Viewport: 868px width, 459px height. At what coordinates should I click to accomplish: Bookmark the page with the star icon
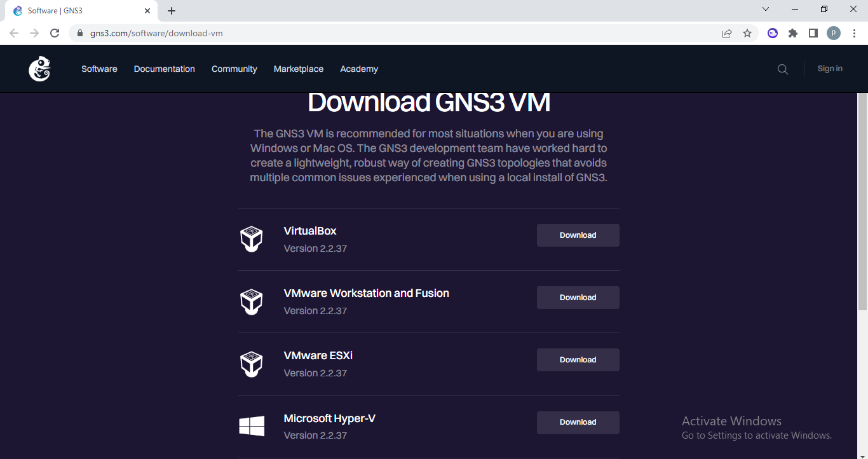[747, 32]
